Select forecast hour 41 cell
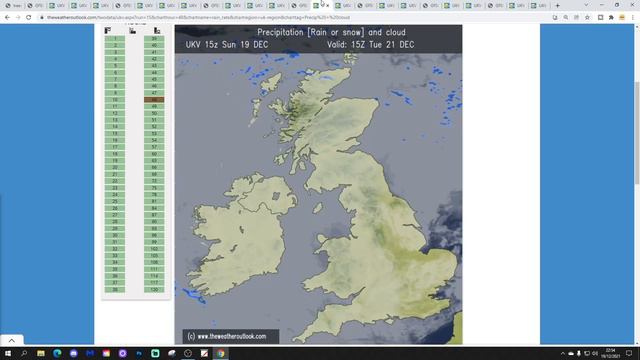640x360 pixels. [x=154, y=52]
